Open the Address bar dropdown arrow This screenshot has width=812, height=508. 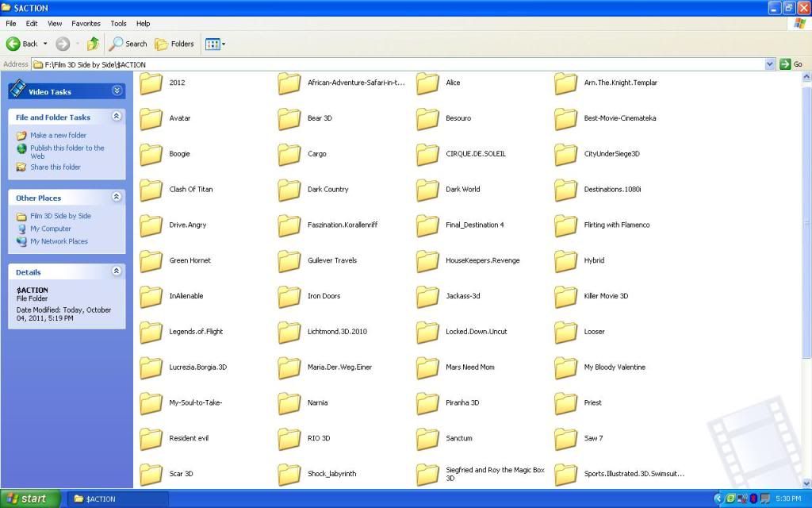click(x=769, y=64)
